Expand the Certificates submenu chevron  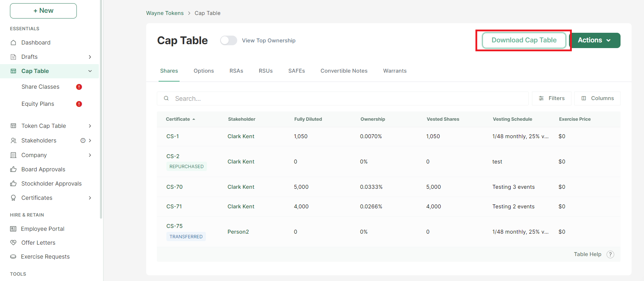[90, 198]
